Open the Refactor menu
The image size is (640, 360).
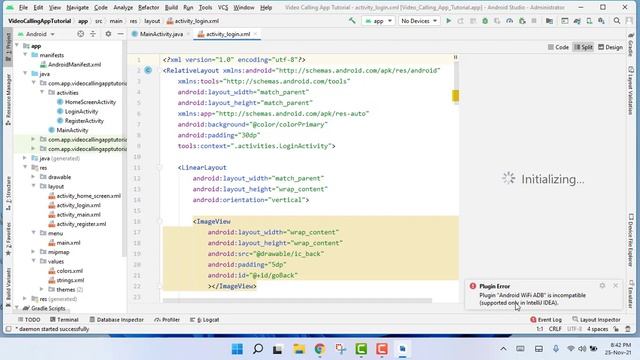click(x=149, y=7)
